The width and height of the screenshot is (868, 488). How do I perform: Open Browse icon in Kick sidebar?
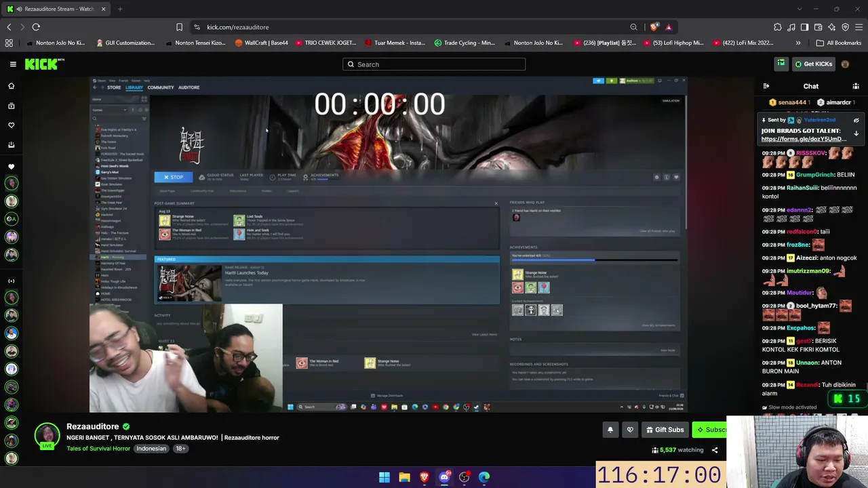(11, 106)
